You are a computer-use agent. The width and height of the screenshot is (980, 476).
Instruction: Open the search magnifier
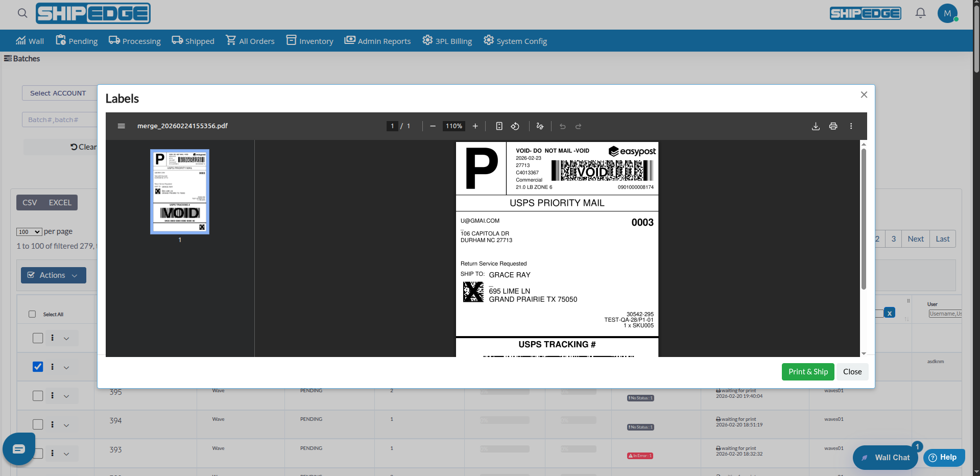click(22, 13)
